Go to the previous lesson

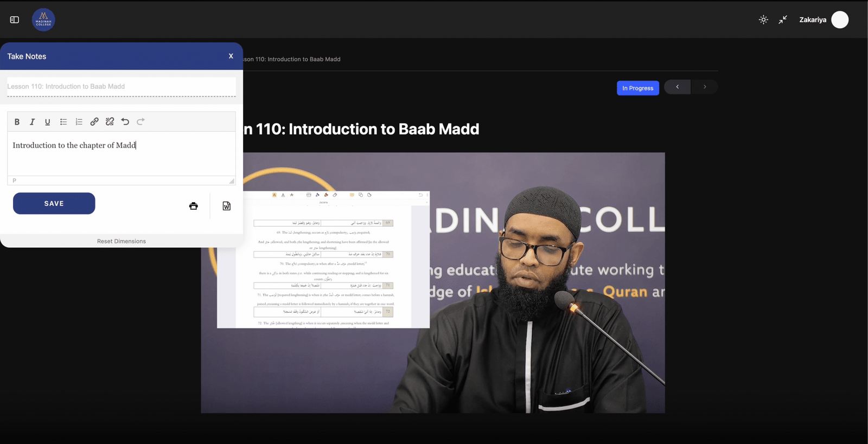pyautogui.click(x=677, y=87)
